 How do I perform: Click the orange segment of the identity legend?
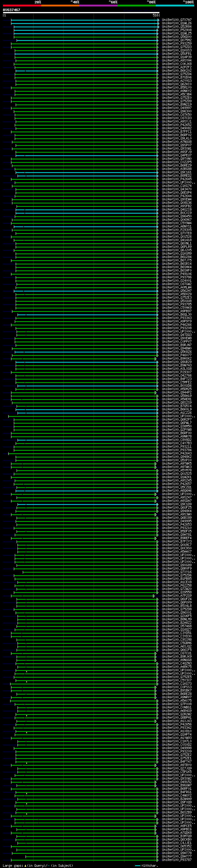click(x=60, y=6)
